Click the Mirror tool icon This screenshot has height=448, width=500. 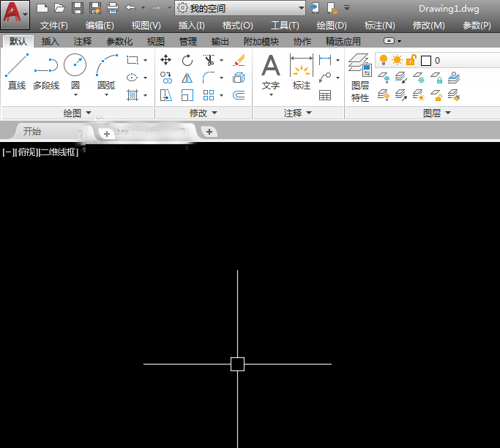click(x=187, y=78)
